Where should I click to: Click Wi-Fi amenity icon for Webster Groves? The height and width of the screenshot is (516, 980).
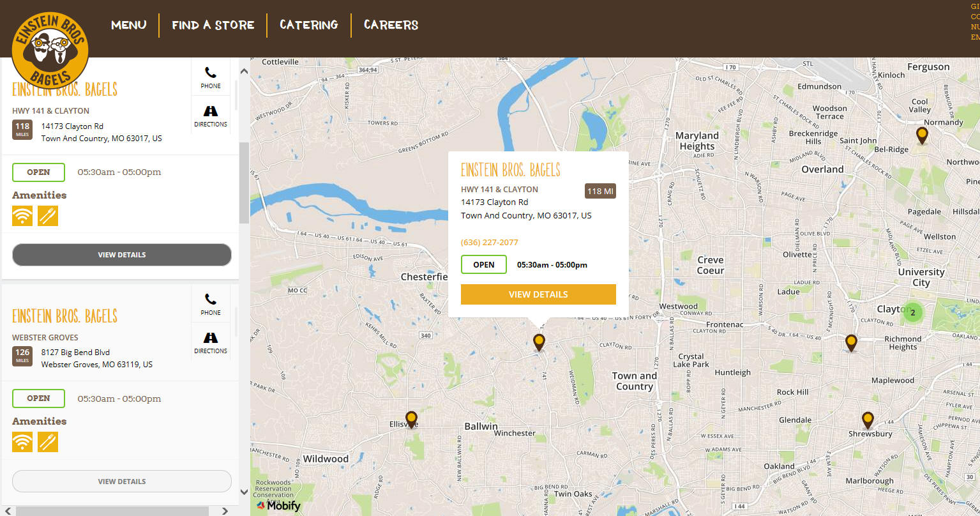tap(22, 442)
